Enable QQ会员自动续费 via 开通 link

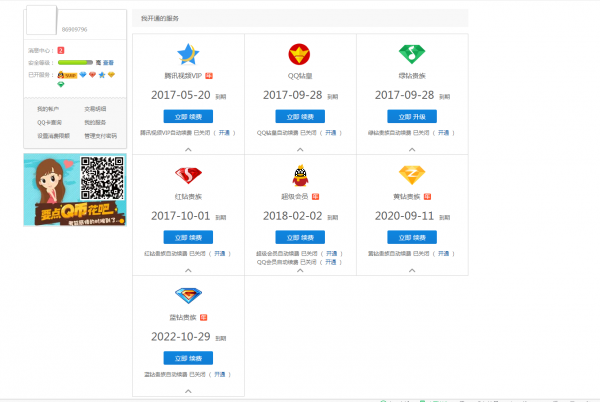pos(331,262)
